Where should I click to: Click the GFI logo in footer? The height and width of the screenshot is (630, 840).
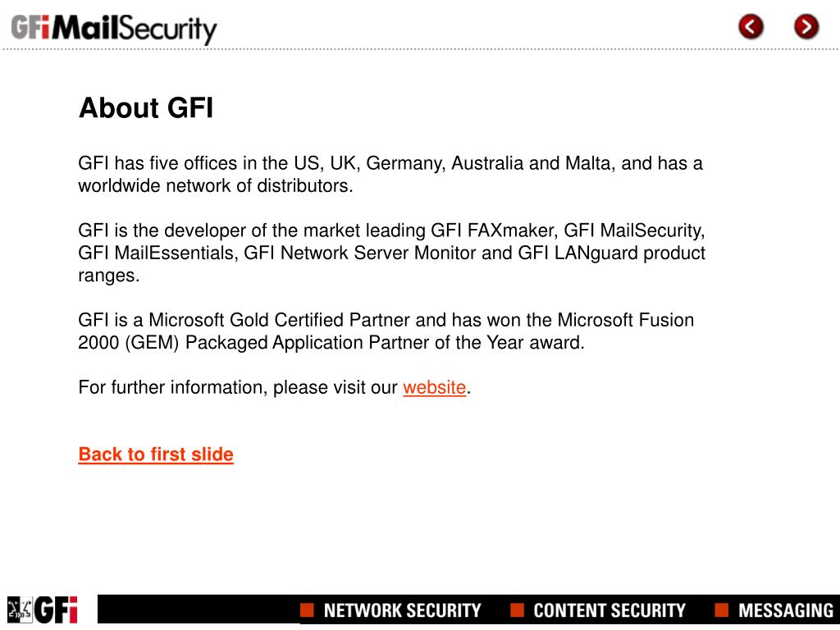57,610
